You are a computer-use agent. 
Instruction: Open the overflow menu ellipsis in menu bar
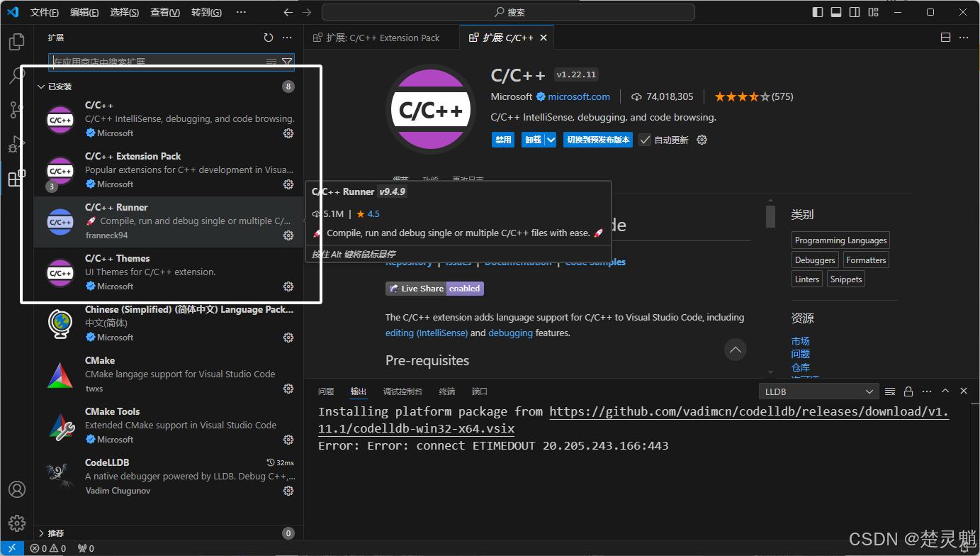tap(241, 12)
